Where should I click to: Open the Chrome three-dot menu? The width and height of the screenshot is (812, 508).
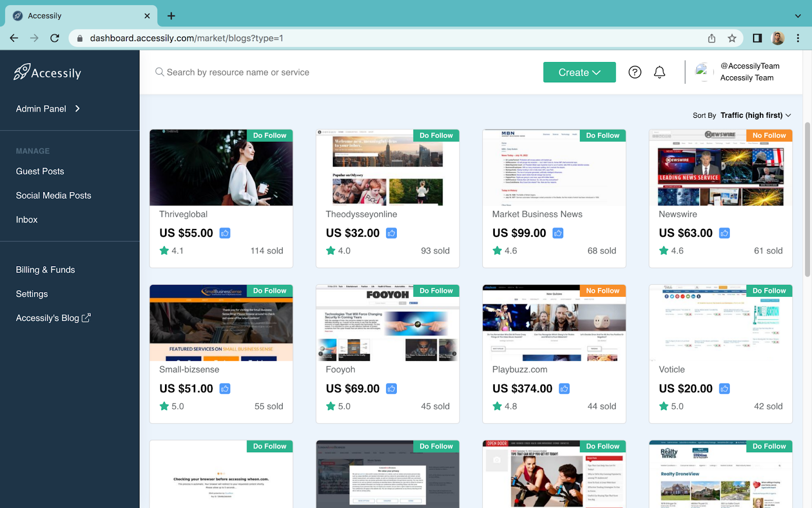pyautogui.click(x=798, y=38)
